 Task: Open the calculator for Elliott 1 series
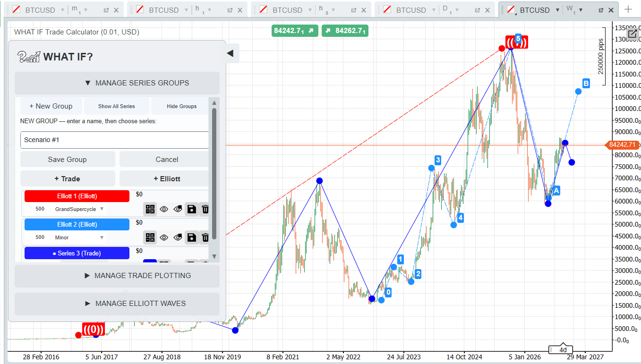[150, 209]
